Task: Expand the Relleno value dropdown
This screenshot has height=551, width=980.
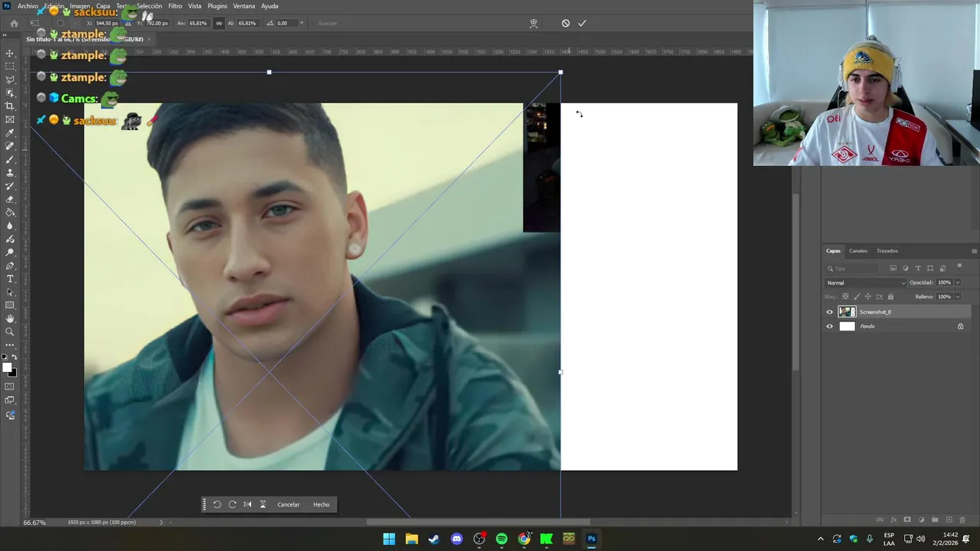Action: pyautogui.click(x=957, y=297)
